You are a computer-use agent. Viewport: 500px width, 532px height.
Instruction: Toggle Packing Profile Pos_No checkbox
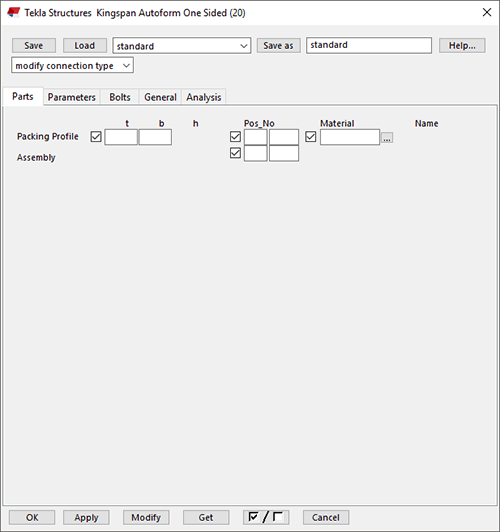(235, 137)
